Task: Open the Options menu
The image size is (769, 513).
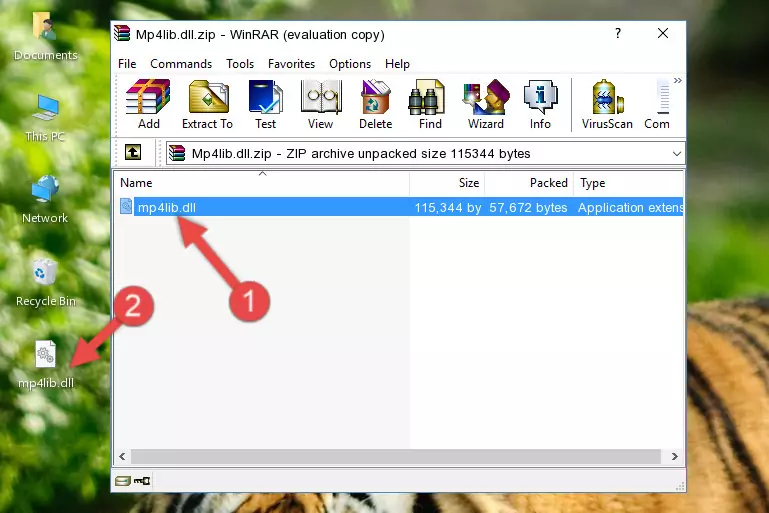Action: pyautogui.click(x=350, y=64)
